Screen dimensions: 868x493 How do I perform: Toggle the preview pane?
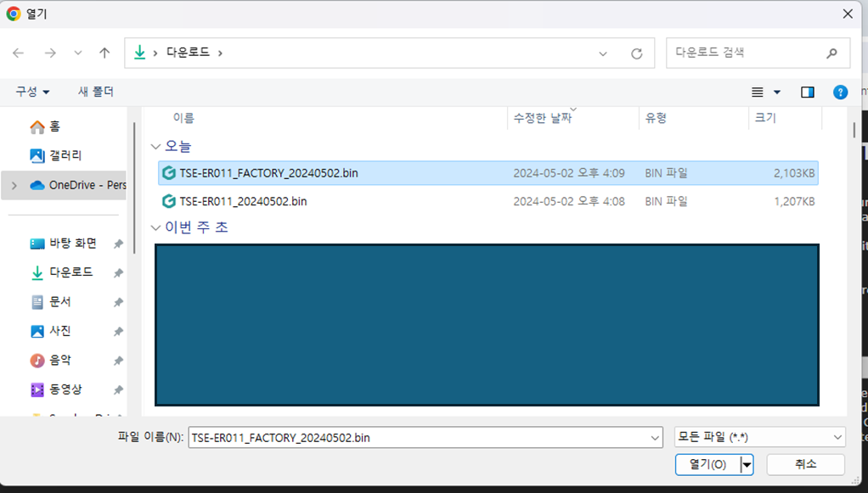point(808,92)
